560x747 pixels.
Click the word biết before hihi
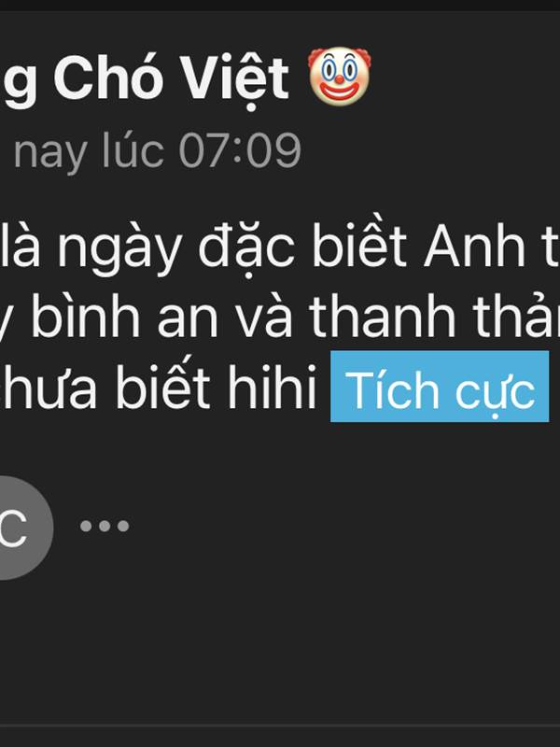click(x=163, y=387)
